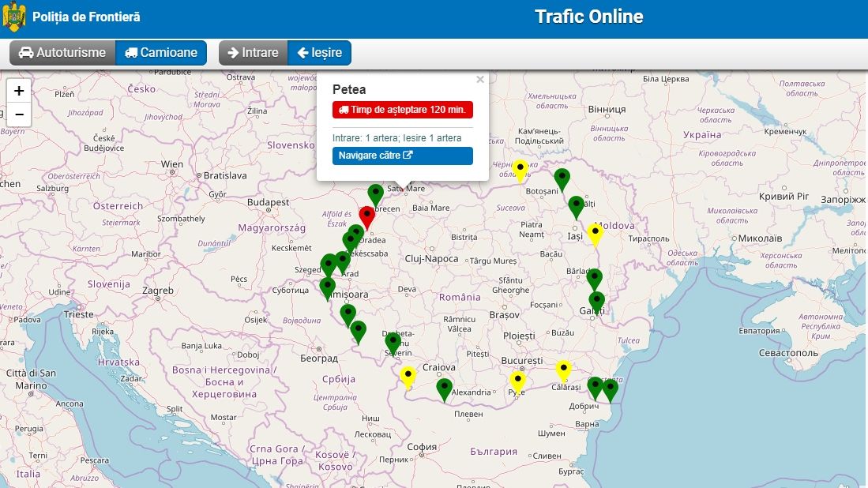Toggle direction to Intrare
Screen dimensions: 868x488
253,53
